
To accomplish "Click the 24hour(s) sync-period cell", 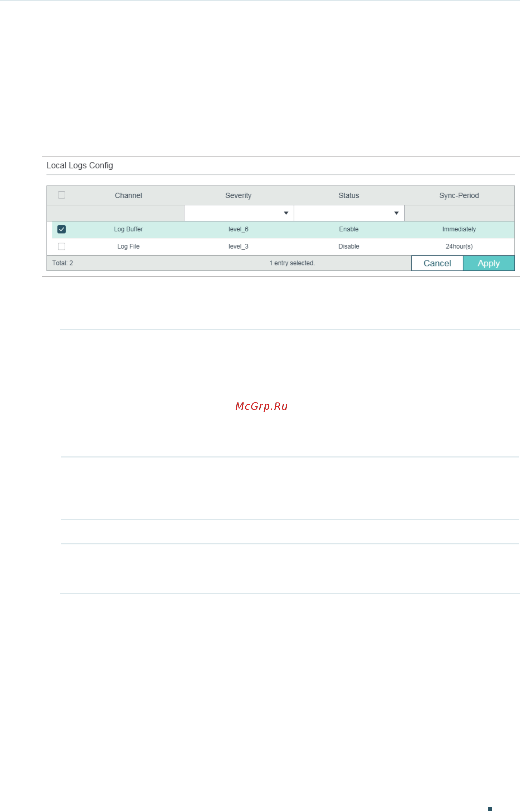I will pos(459,247).
